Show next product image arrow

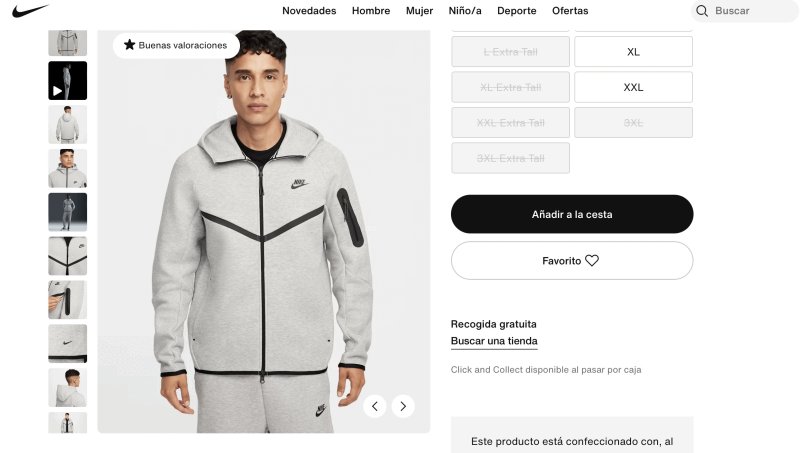[403, 406]
